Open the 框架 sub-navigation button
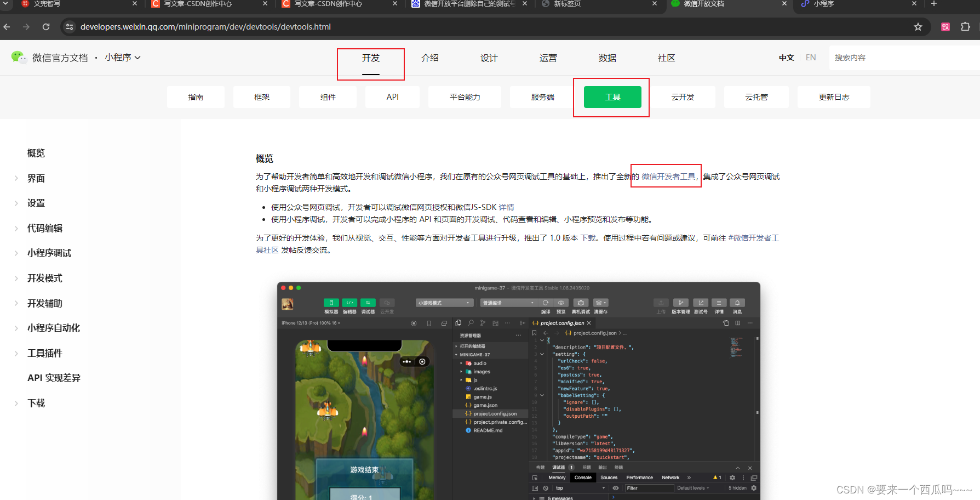Viewport: 980px width, 500px height. coord(262,97)
